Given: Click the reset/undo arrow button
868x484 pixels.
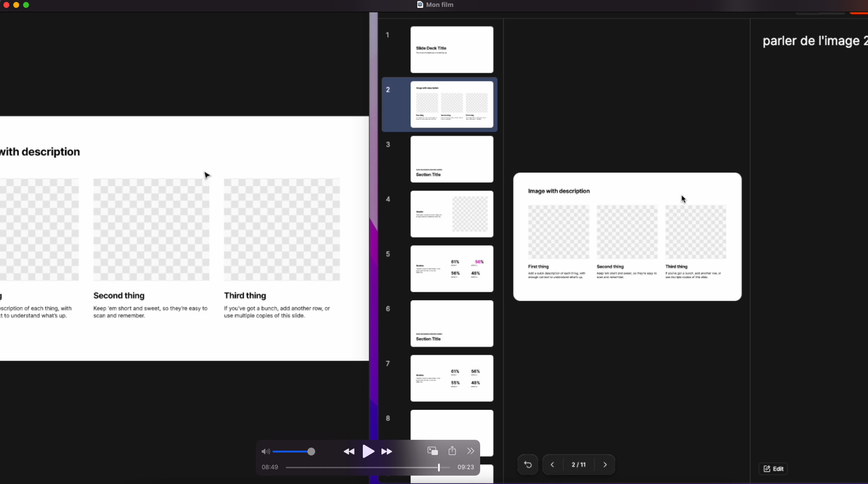Looking at the screenshot, I should (x=528, y=465).
